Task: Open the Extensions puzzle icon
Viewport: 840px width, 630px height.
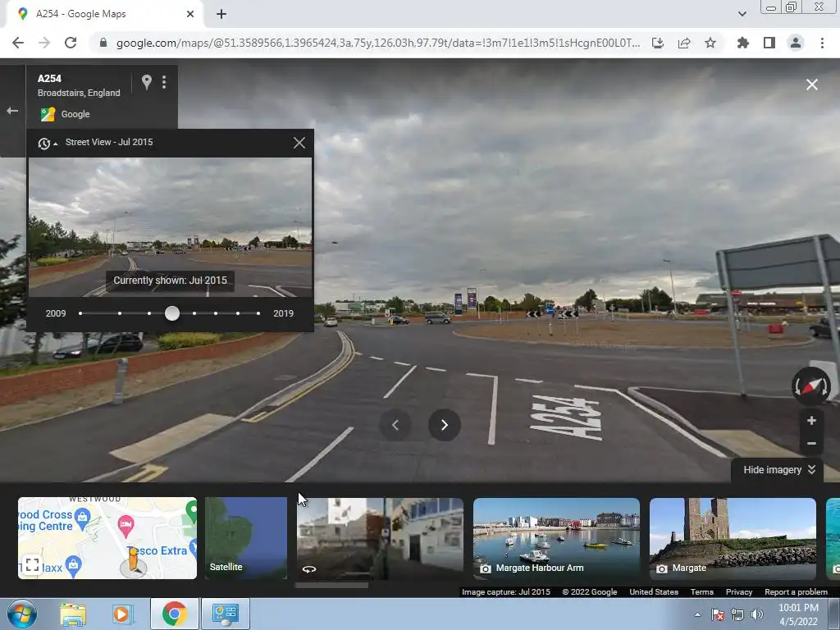Action: [743, 43]
